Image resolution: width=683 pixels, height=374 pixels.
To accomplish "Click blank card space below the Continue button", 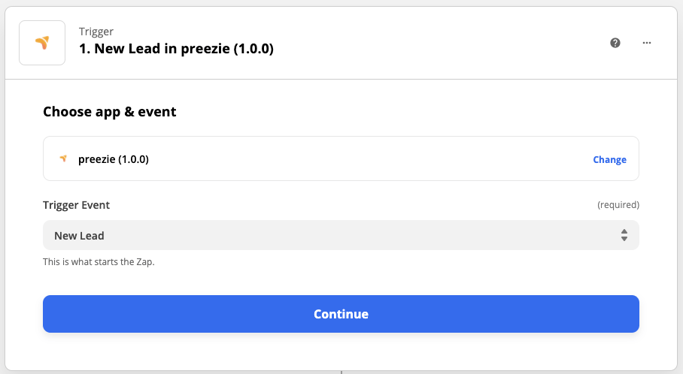I will pos(341,351).
